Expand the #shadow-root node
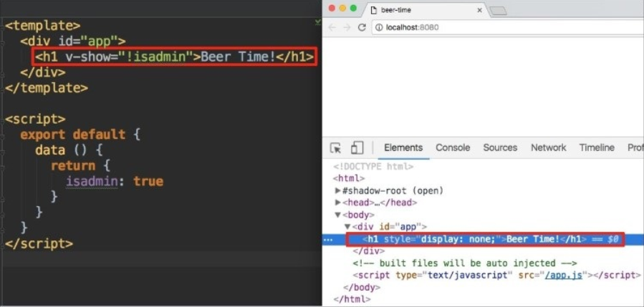Image resolution: width=644 pixels, height=307 pixels. [338, 191]
